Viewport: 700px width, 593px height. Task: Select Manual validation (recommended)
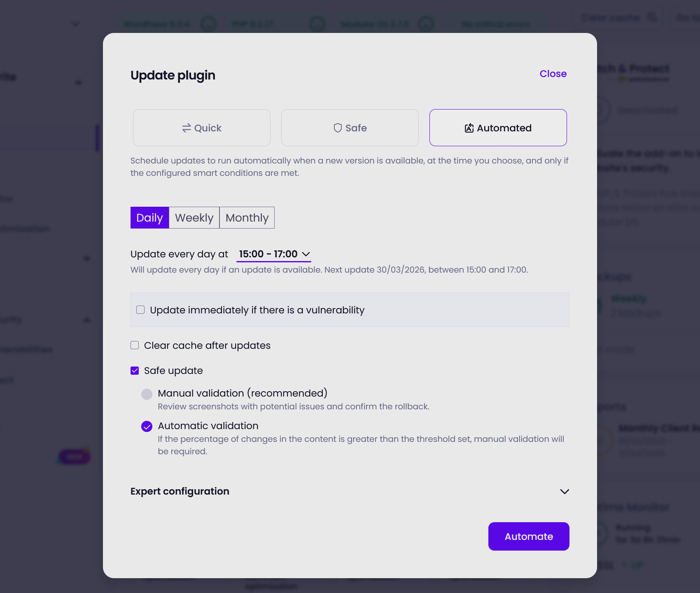point(147,394)
